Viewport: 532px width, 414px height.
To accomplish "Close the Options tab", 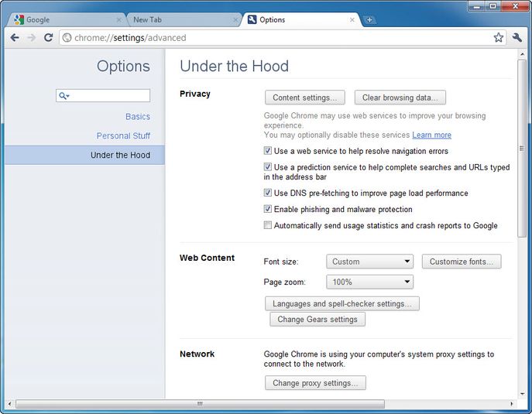I will 352,20.
